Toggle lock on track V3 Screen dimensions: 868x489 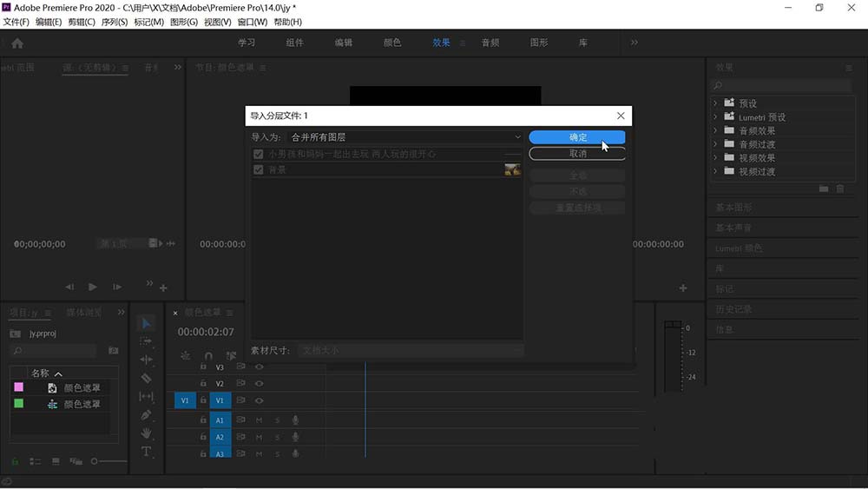[x=203, y=367]
